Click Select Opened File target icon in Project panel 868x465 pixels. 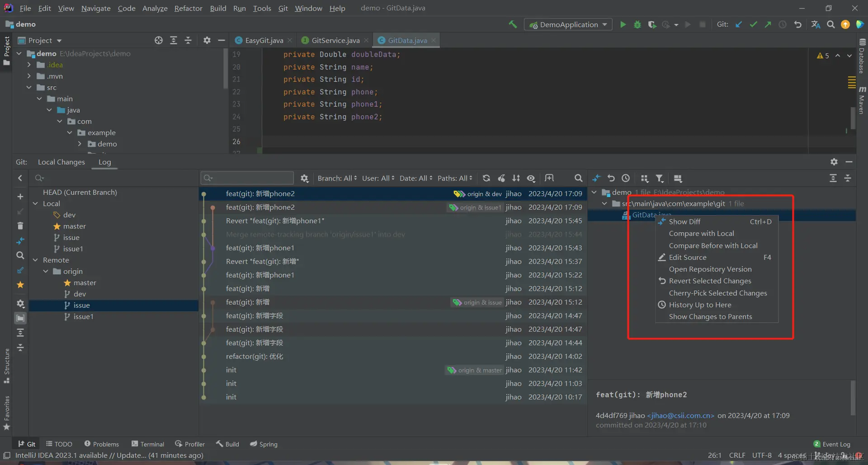(x=159, y=40)
